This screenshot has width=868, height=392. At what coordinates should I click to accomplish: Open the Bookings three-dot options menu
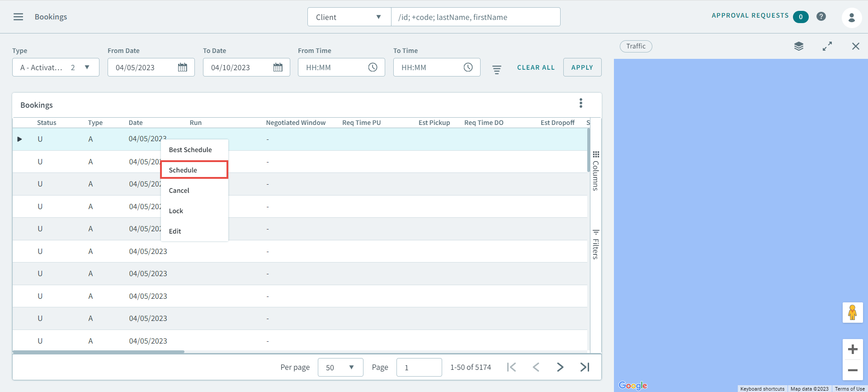click(x=581, y=103)
